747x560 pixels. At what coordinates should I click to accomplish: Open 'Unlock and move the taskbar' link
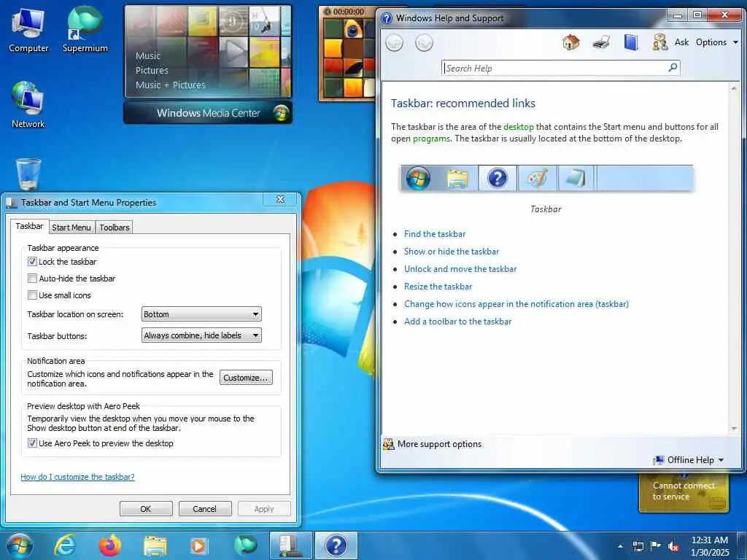[460, 269]
